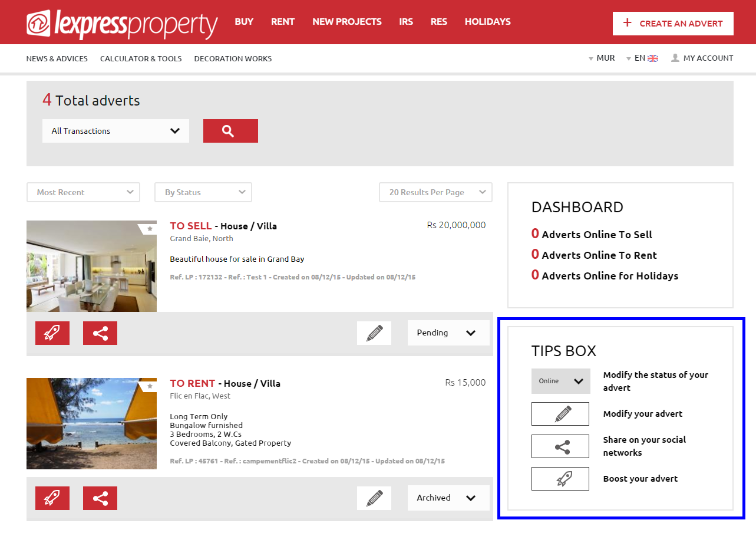
Task: Click 'Share on your social networks' tip text
Action: point(645,446)
